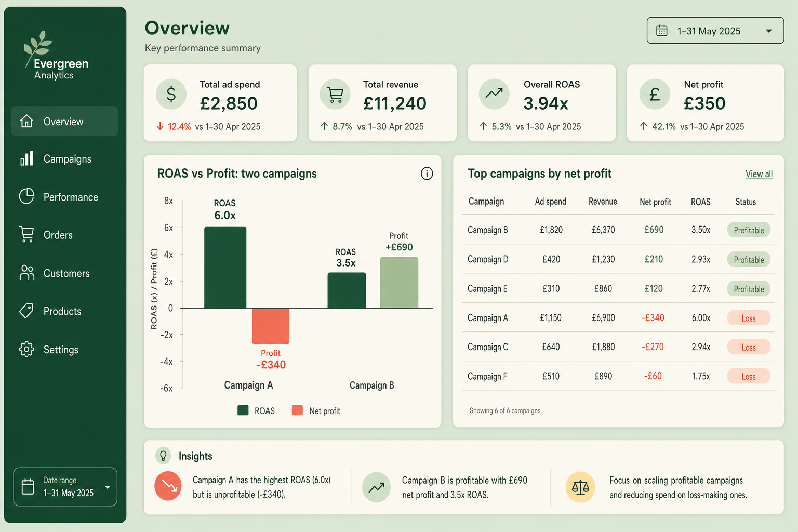Open the 1–31 May 2025 date dropdown
Screen dimensions: 798x532
click(x=715, y=31)
